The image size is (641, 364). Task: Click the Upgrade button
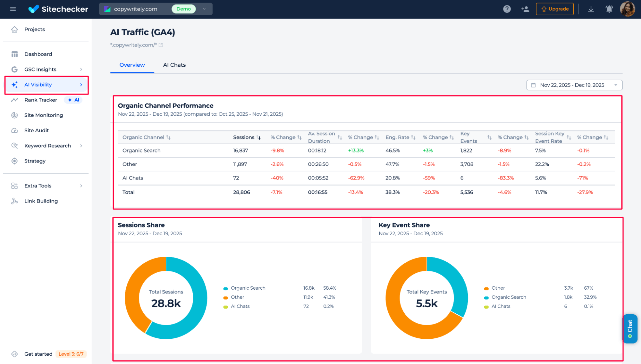coord(555,9)
